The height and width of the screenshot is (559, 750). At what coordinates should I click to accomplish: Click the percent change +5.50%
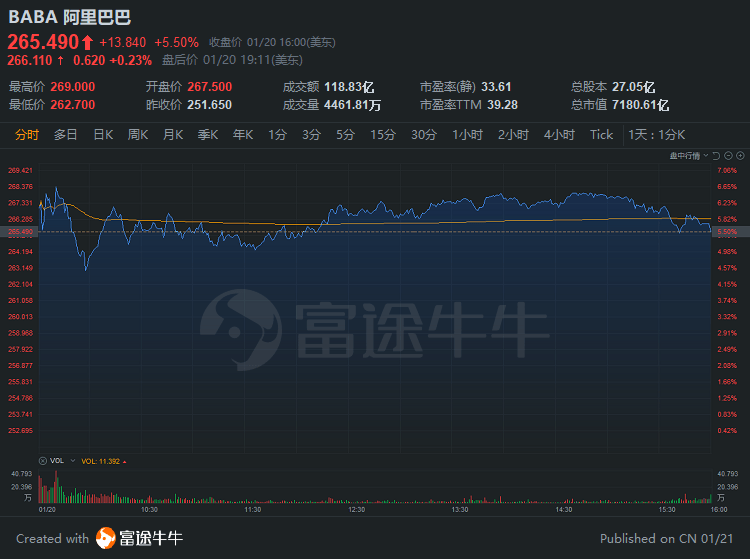[176, 43]
